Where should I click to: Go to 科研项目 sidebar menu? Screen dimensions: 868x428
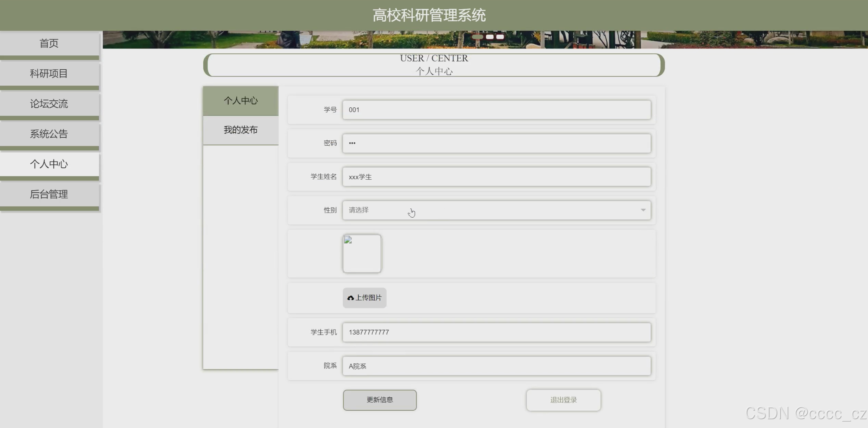[49, 73]
